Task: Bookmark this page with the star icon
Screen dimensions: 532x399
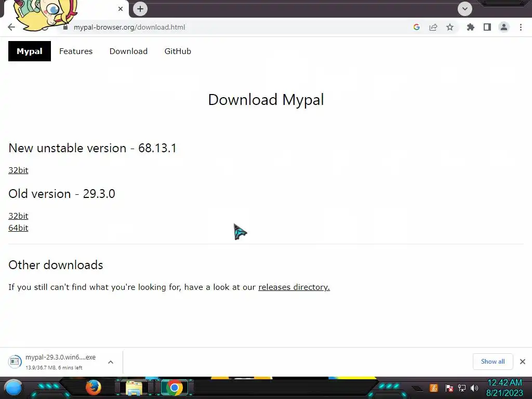Action: (450, 27)
